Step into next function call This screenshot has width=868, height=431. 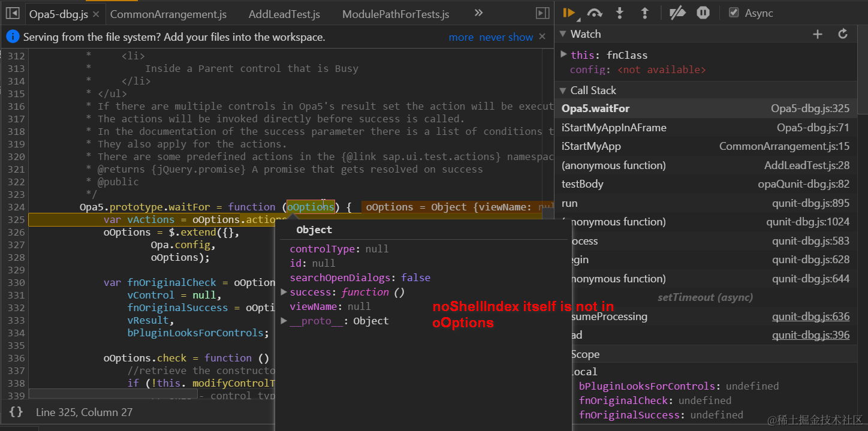point(620,13)
